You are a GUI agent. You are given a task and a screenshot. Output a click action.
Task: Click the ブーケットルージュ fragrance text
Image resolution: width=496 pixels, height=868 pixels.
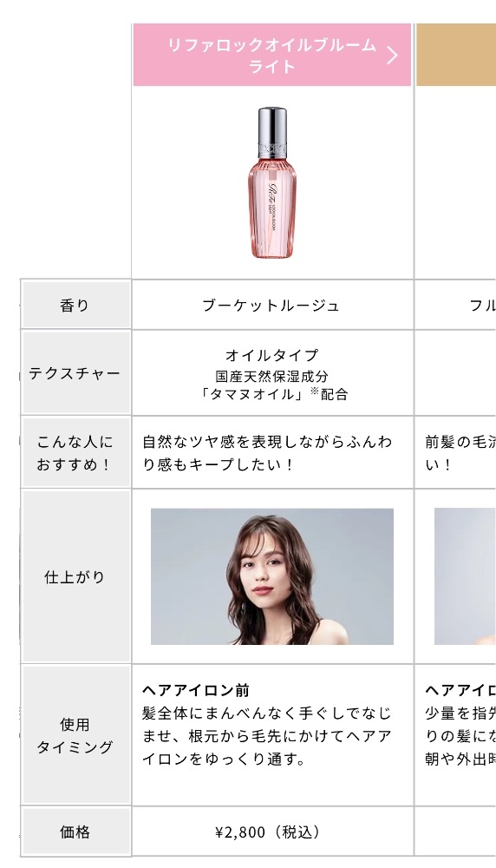click(x=271, y=306)
